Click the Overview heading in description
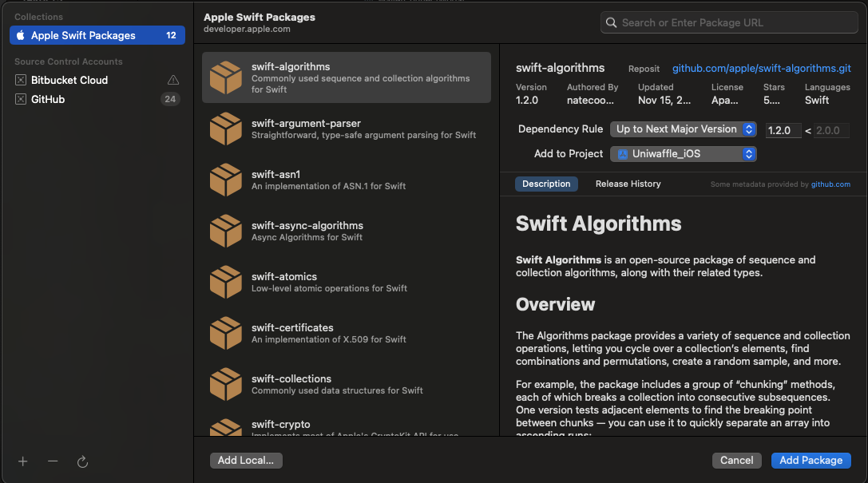This screenshot has height=483, width=868. pyautogui.click(x=555, y=304)
